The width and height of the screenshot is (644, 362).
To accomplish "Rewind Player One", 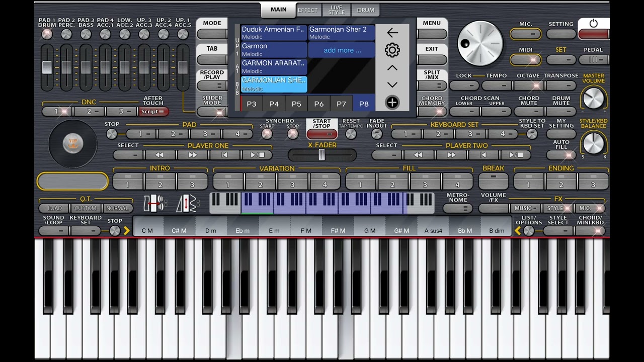I will click(x=159, y=155).
